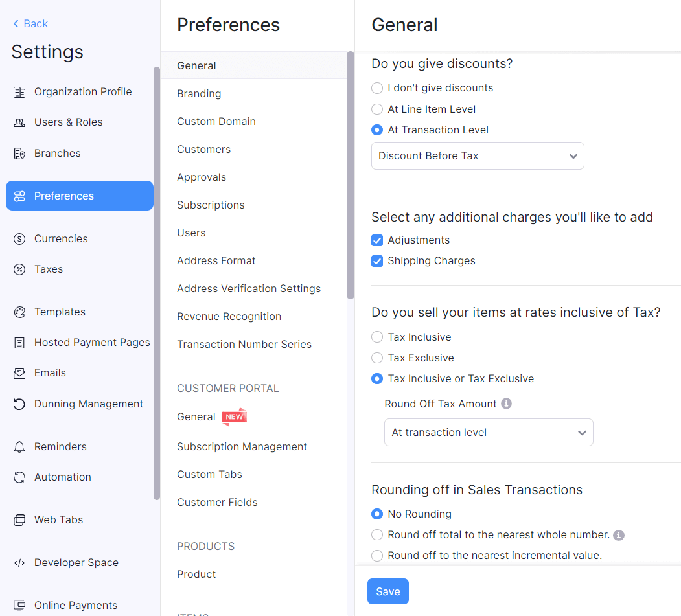This screenshot has height=616, width=681.
Task: Select the Tax Inclusive radio option
Action: [x=377, y=337]
